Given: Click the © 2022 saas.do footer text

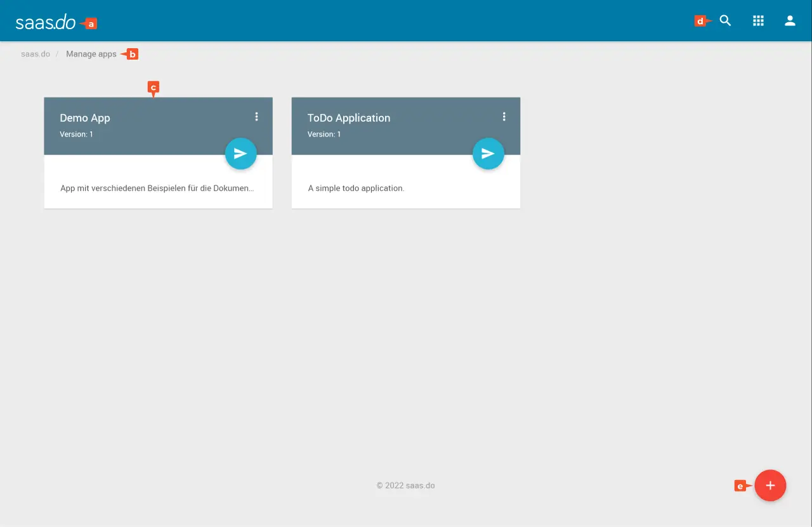Looking at the screenshot, I should [x=405, y=486].
